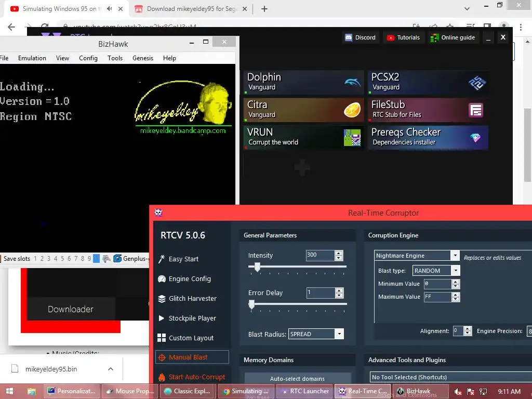Click the Alignment stepper arrows
532x399 pixels.
(468, 331)
